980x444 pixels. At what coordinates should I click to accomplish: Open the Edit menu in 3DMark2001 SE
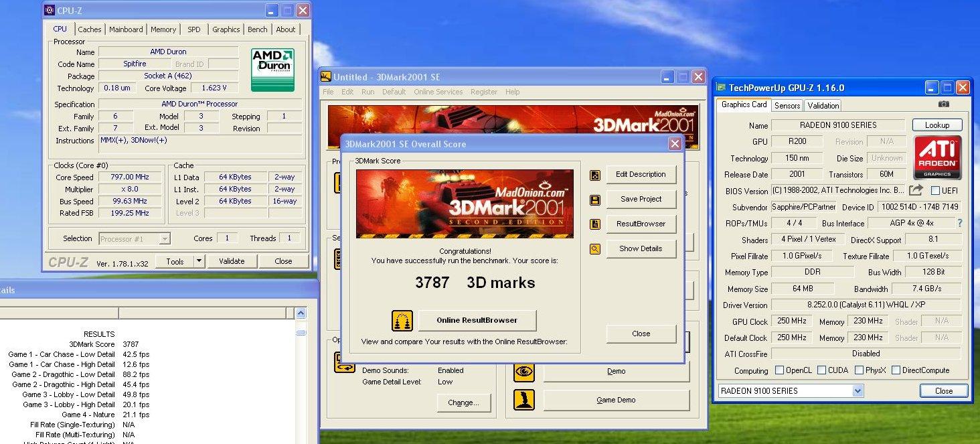point(347,92)
